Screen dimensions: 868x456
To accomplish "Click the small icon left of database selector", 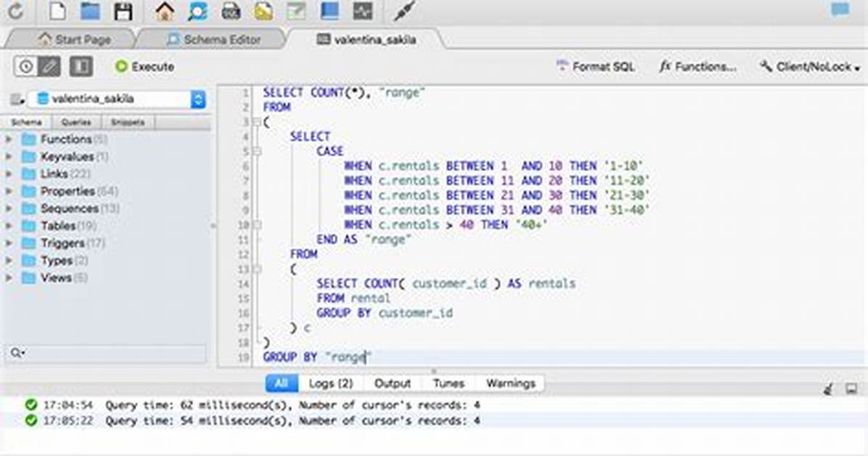I will click(x=17, y=99).
